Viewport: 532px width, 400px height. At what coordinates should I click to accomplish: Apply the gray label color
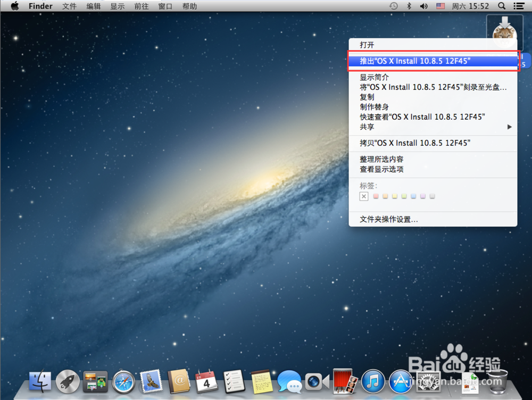[x=432, y=196]
